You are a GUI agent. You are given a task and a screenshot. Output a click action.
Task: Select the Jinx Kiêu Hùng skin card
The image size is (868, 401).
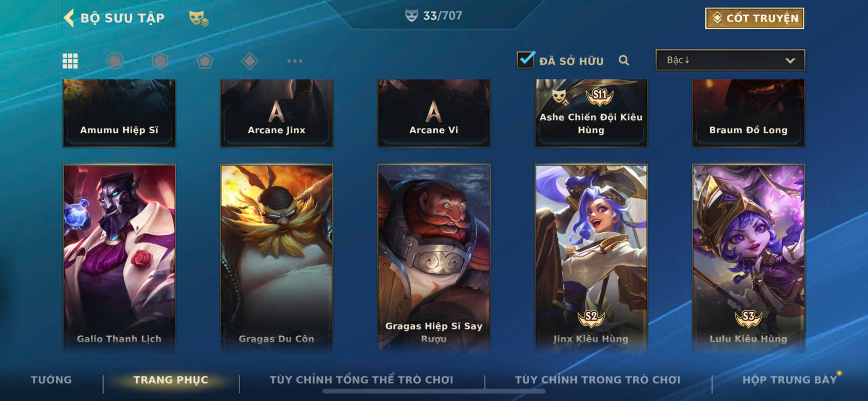click(591, 259)
